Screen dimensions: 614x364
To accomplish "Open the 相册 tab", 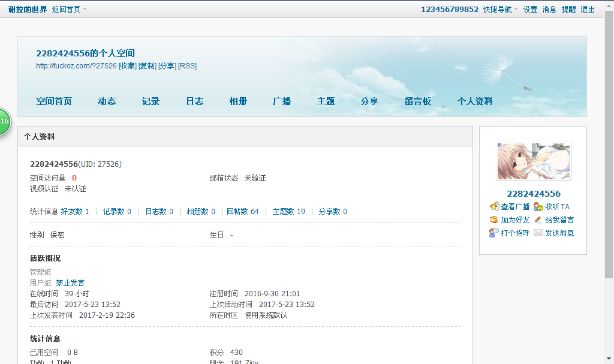I will (x=238, y=101).
